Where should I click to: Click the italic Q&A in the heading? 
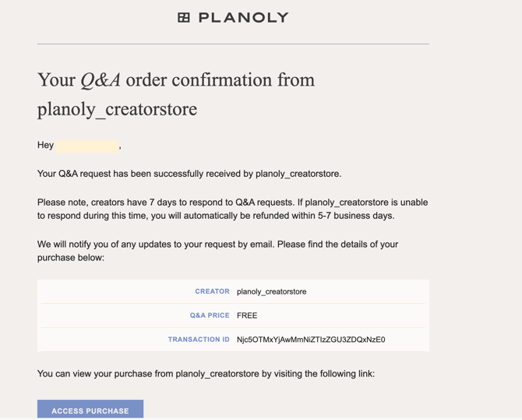pyautogui.click(x=101, y=80)
